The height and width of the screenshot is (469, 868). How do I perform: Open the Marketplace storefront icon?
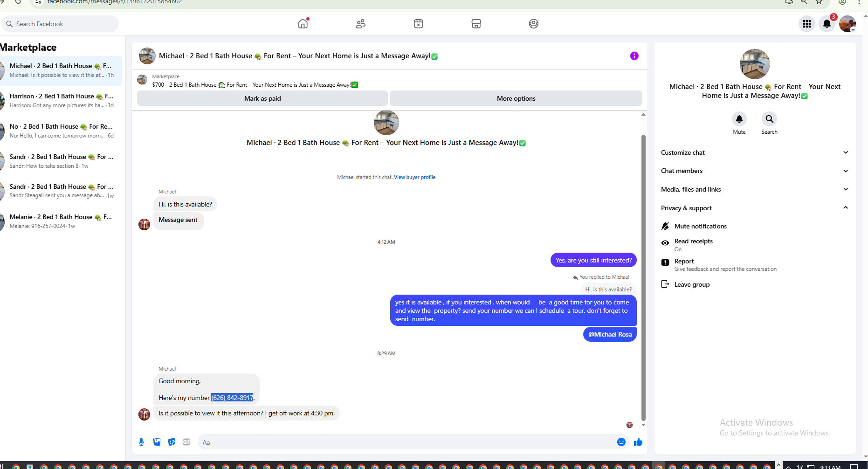476,24
